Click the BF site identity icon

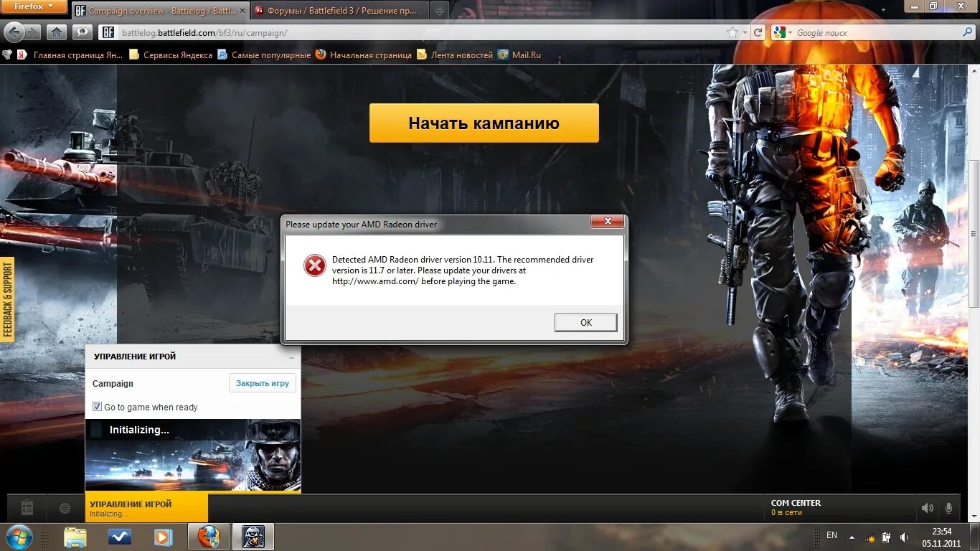click(x=108, y=32)
